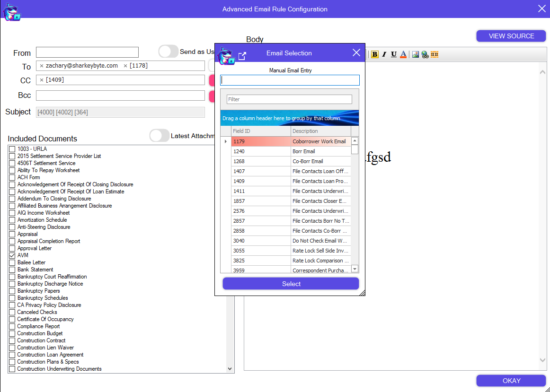Check the Bank Statement document
The height and width of the screenshot is (392, 550).
pos(12,270)
